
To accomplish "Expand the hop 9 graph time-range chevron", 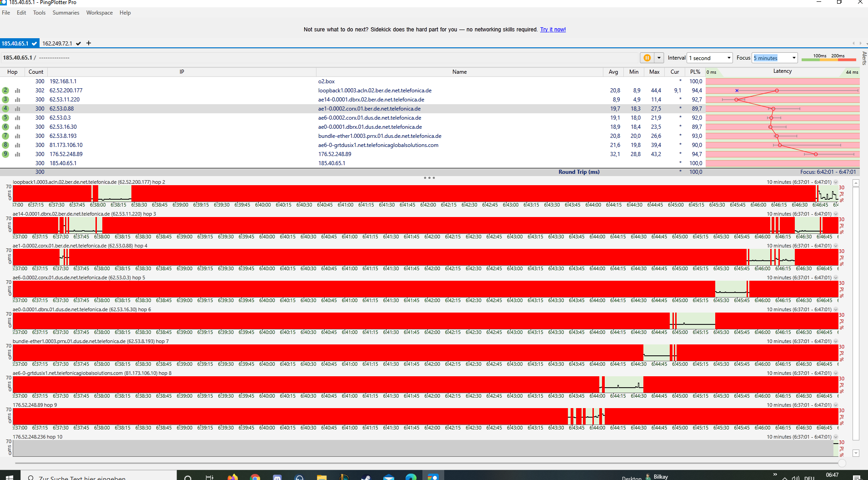I will coord(836,405).
